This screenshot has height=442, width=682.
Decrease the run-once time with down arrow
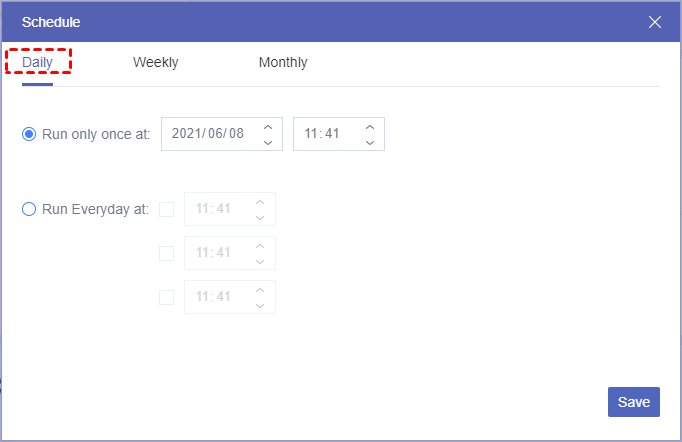370,142
